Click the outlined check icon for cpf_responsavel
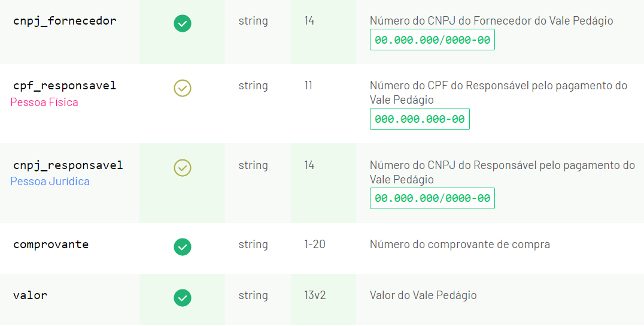The image size is (644, 326). (x=183, y=88)
